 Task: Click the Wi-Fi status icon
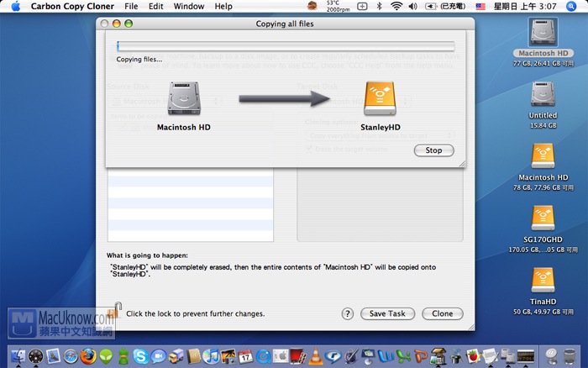tap(396, 7)
